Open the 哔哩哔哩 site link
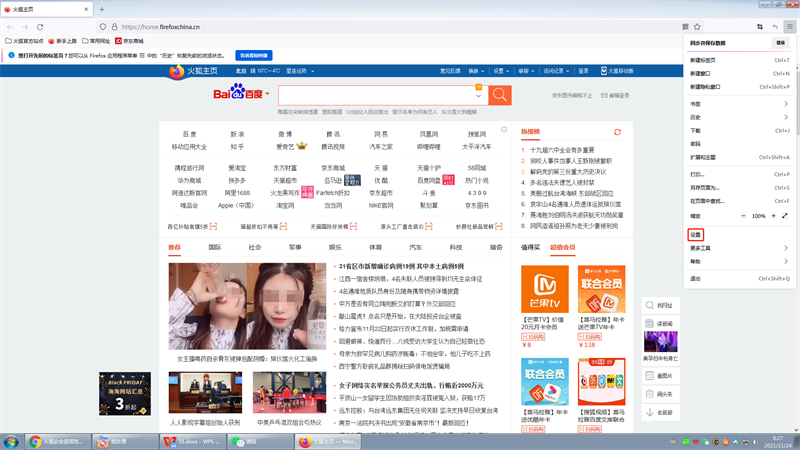This screenshot has height=450, width=800. tap(429, 146)
